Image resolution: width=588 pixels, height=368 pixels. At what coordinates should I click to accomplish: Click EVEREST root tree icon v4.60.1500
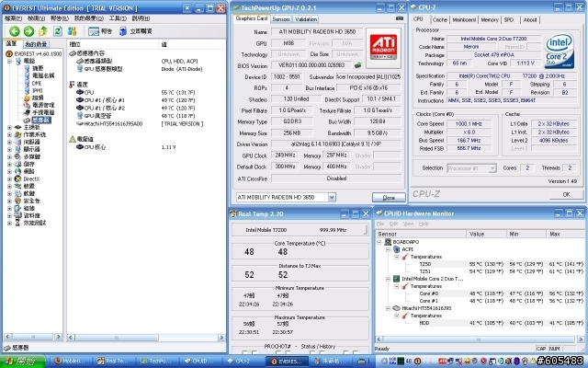coord(9,53)
